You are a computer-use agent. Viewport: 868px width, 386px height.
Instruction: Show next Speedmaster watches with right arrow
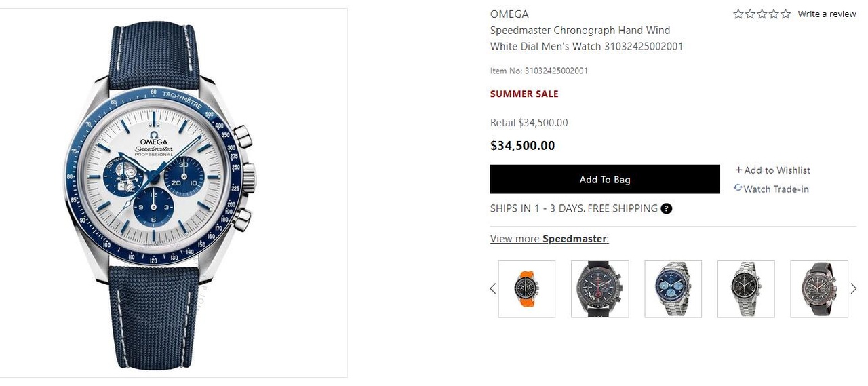point(854,289)
